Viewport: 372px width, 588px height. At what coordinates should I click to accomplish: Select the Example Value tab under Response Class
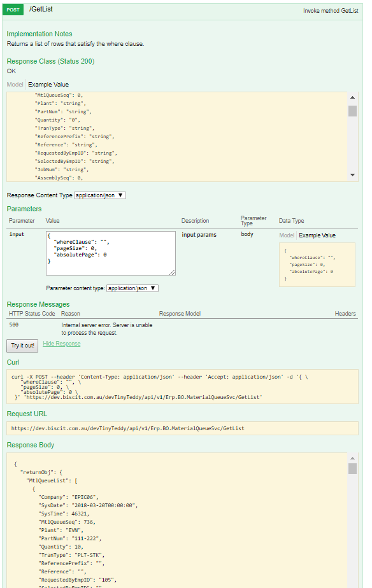click(x=48, y=85)
